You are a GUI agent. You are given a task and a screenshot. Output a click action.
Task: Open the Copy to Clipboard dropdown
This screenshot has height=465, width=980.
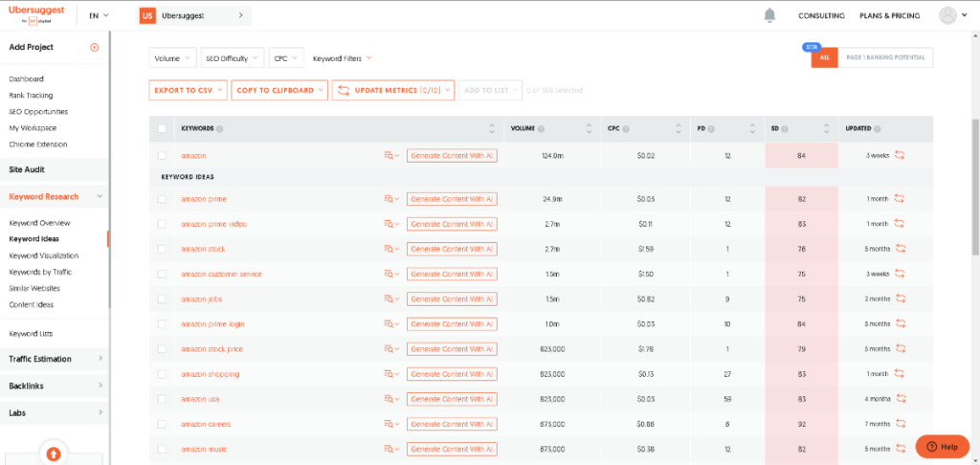279,90
